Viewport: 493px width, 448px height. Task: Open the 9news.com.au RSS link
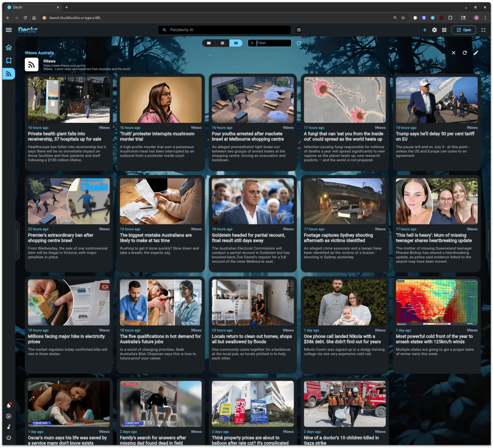coord(64,66)
